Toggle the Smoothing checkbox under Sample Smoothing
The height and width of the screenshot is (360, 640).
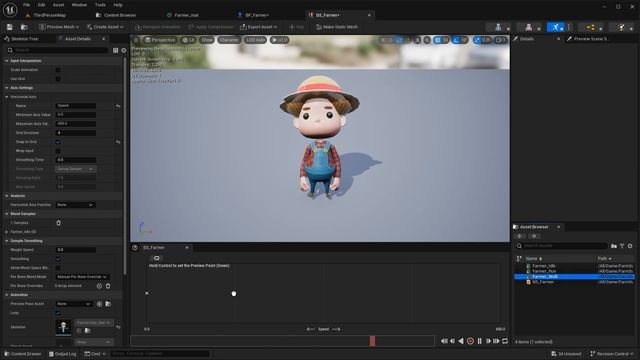tap(58, 259)
